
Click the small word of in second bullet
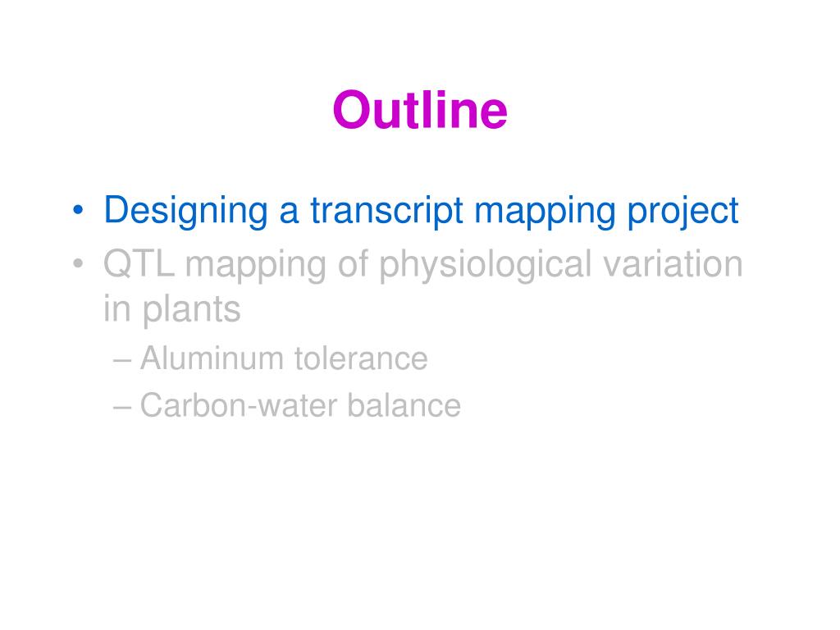(x=353, y=263)
